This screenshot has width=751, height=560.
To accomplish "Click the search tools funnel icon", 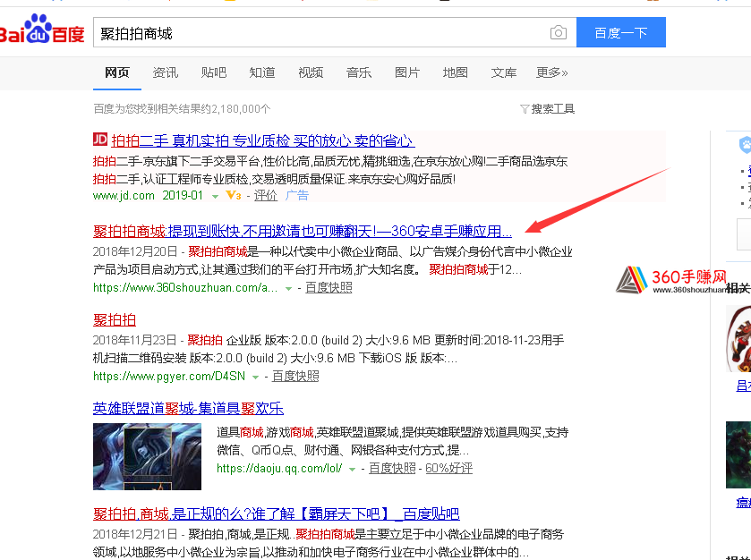I will click(525, 109).
